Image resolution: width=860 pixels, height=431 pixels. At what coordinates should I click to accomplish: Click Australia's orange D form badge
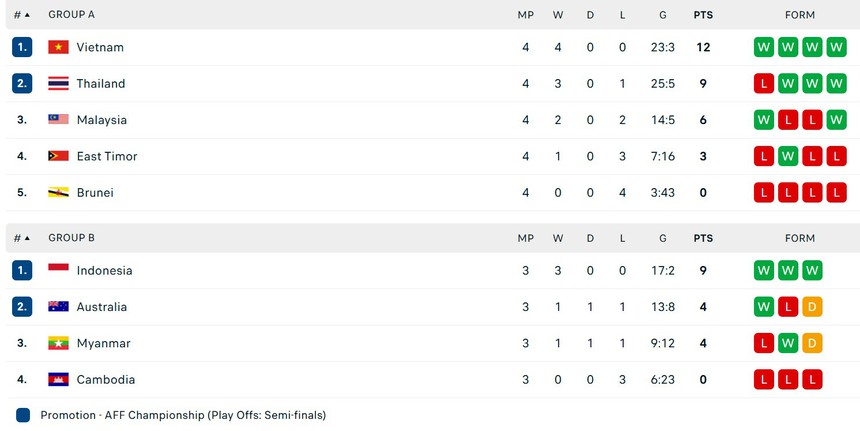coord(812,307)
